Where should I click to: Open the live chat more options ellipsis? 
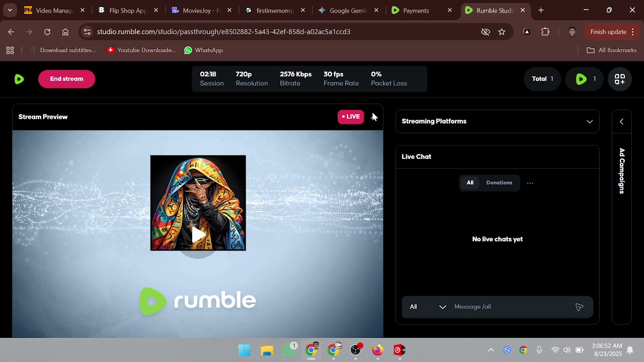[530, 183]
